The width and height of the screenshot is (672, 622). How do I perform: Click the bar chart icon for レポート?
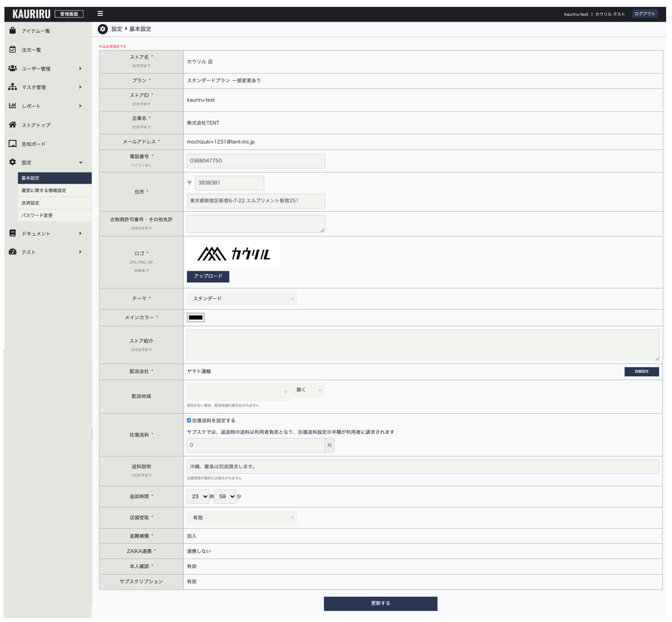tap(13, 106)
